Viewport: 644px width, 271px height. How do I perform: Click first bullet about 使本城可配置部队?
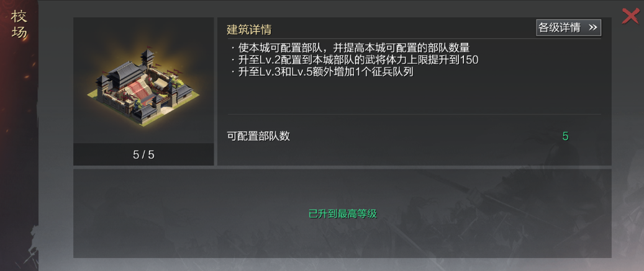(350, 47)
